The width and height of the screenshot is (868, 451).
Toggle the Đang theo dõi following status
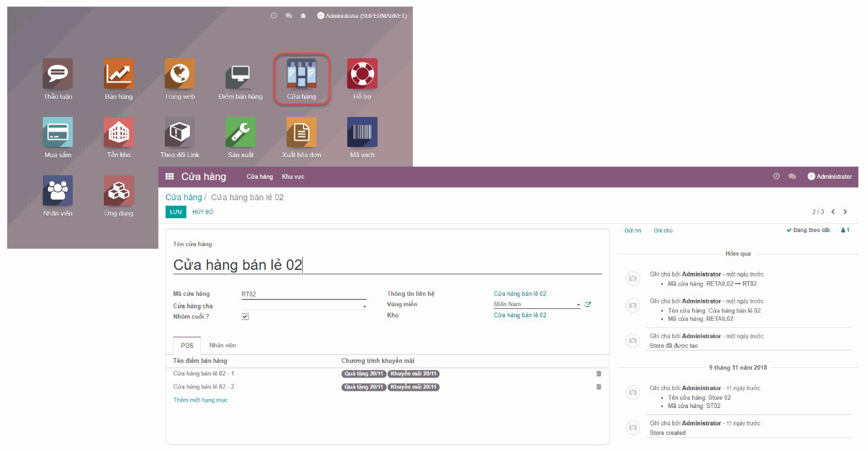click(809, 229)
